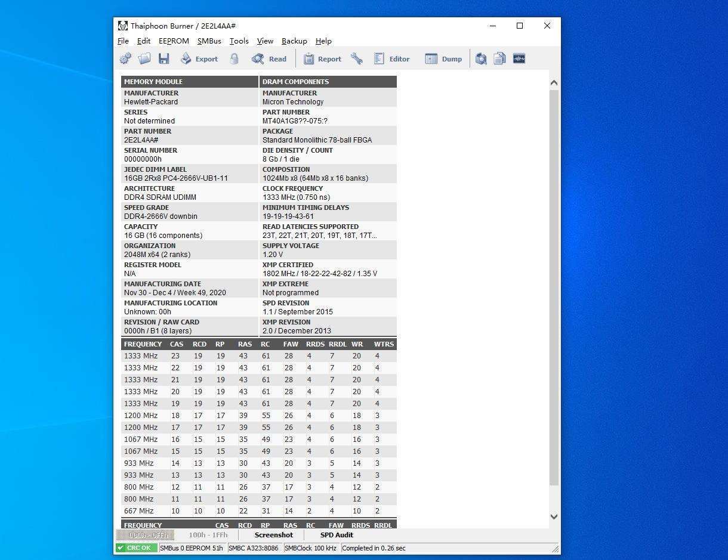The width and height of the screenshot is (728, 560).
Task: Click the wrench tools icon
Action: [x=357, y=58]
